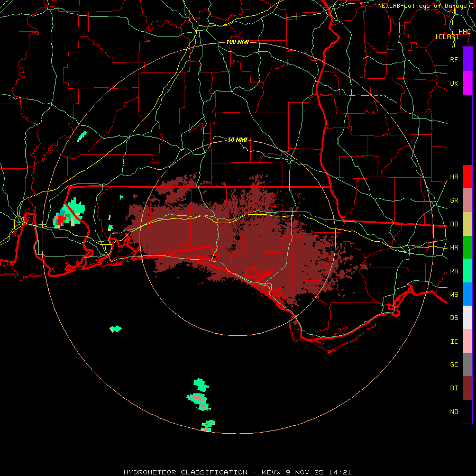Click the magenta UK legend color swatch
This screenshot has height=476, width=476.
[467, 83]
